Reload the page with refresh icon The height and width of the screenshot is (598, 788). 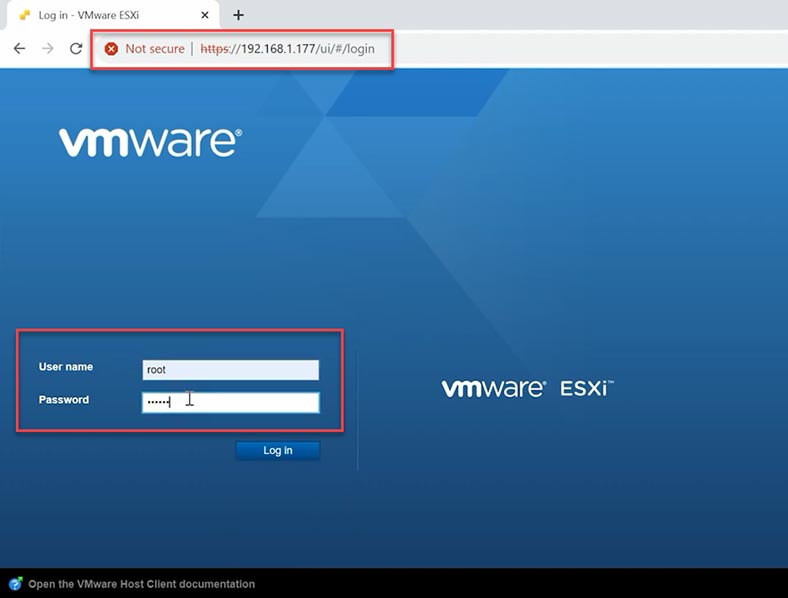point(76,49)
